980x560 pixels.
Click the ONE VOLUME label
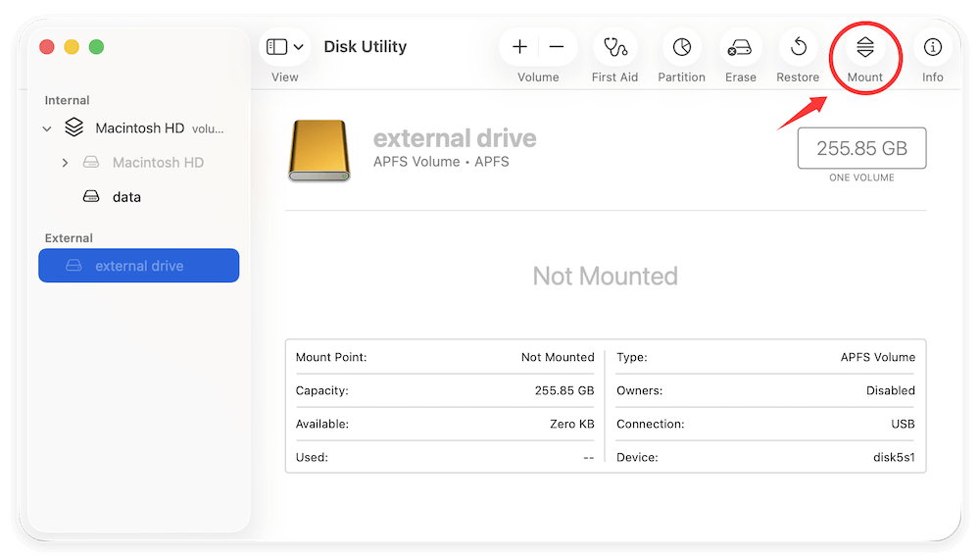[x=861, y=178]
